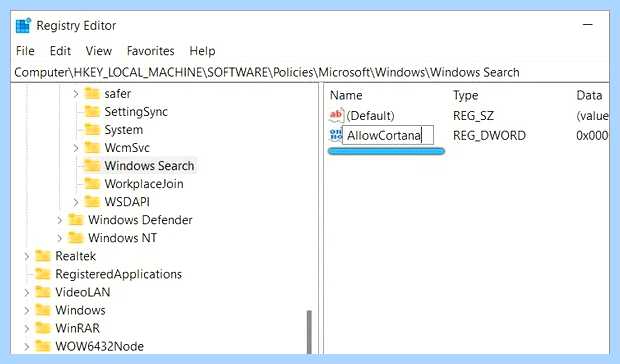The width and height of the screenshot is (620, 364).
Task: Sort by the Data column header
Action: (589, 95)
